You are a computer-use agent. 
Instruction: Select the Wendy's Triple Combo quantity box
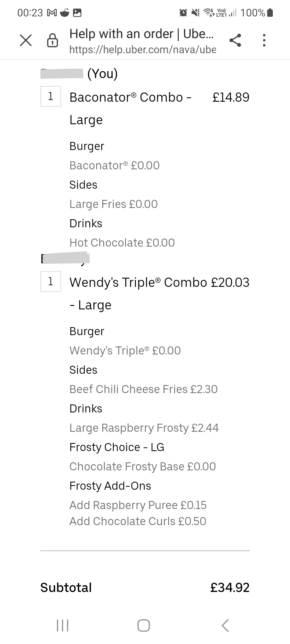click(51, 281)
